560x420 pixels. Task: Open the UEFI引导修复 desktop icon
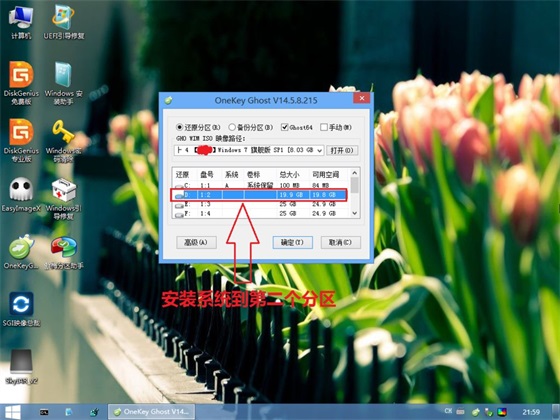coord(64,22)
